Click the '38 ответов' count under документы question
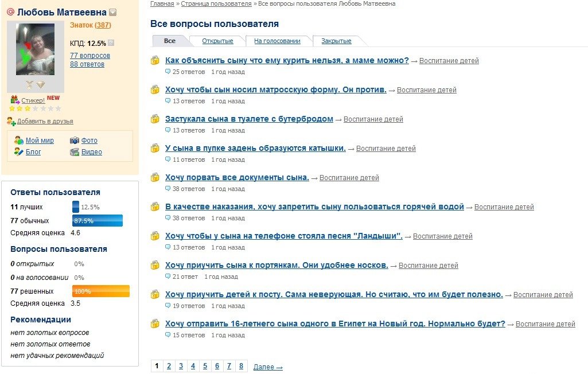The image size is (588, 374). (189, 189)
